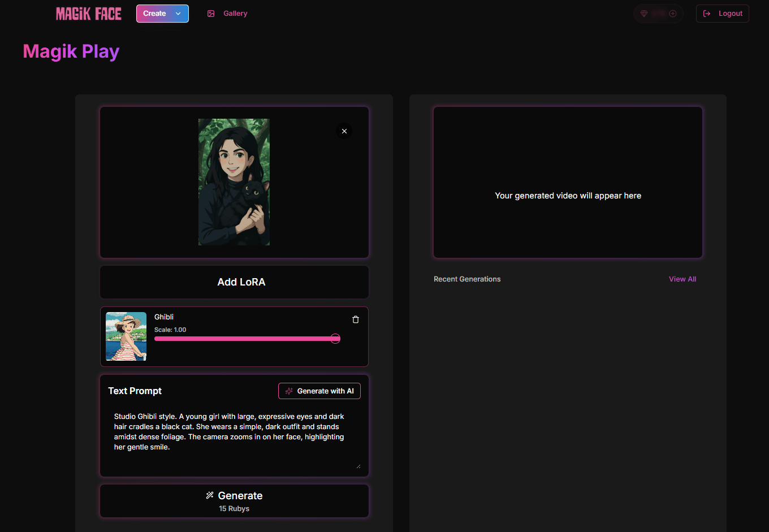Click the 'Ghibli' LoRA name

click(x=164, y=317)
